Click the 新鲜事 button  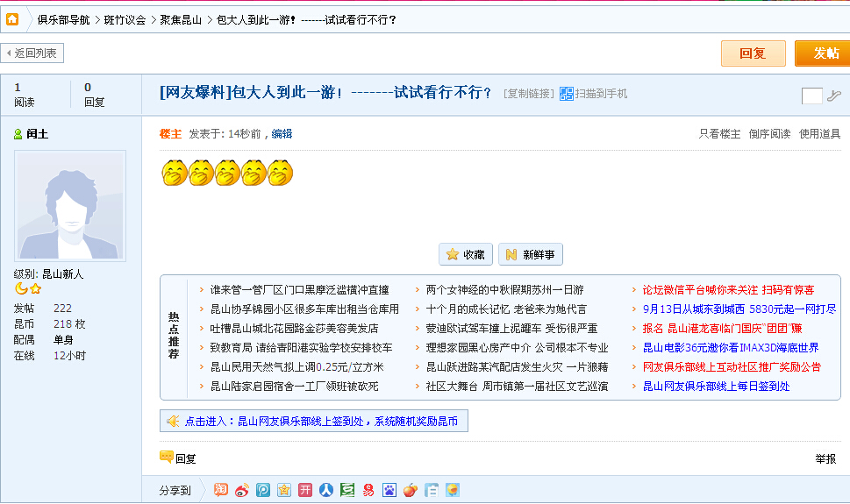click(x=530, y=254)
